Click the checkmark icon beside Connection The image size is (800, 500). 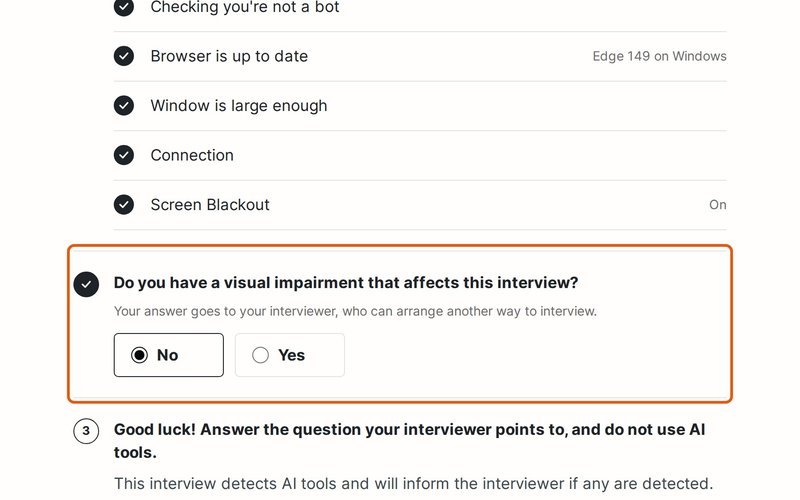click(x=124, y=155)
